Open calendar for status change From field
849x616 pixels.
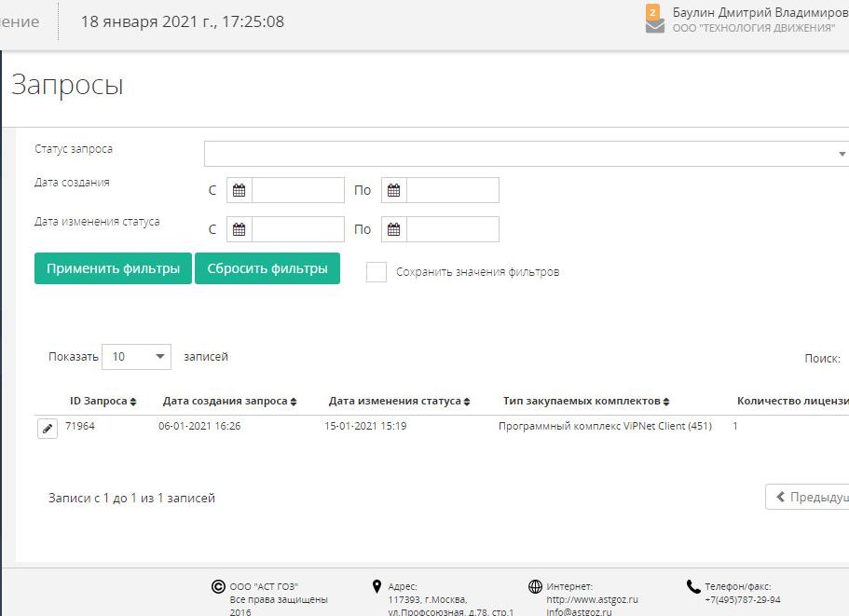tap(239, 229)
